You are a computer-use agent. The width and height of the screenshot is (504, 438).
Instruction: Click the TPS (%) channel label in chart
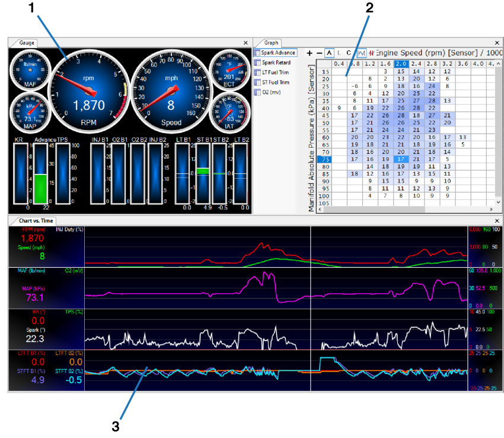pyautogui.click(x=74, y=312)
